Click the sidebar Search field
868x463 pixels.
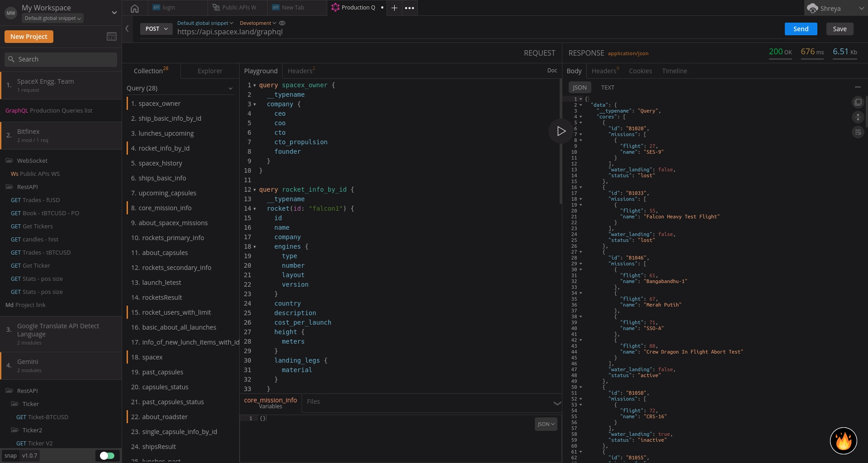tap(61, 59)
